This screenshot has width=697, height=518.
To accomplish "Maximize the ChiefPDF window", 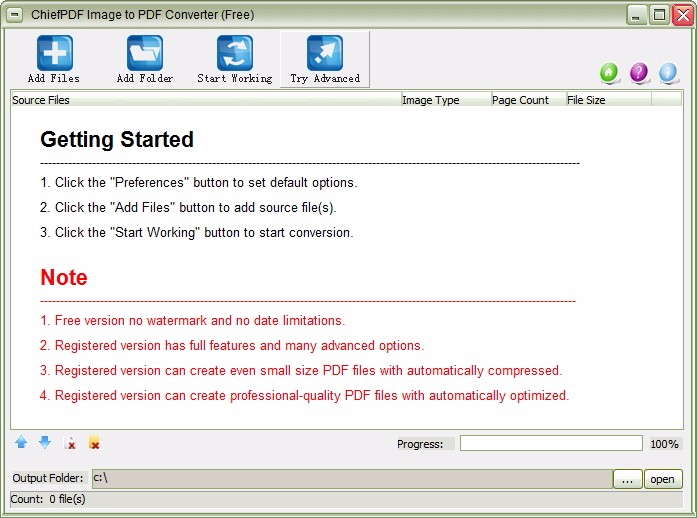I will [659, 16].
